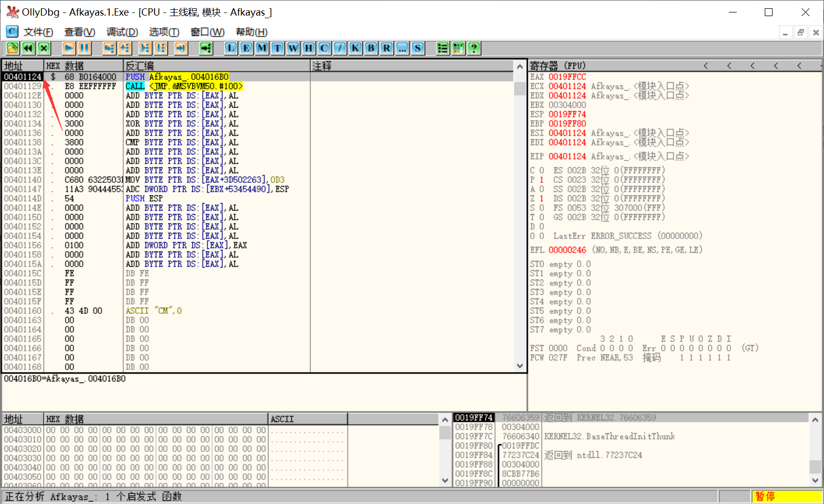Click the C icon left of menu bar
Image resolution: width=824 pixels, height=504 pixels.
pos(12,32)
